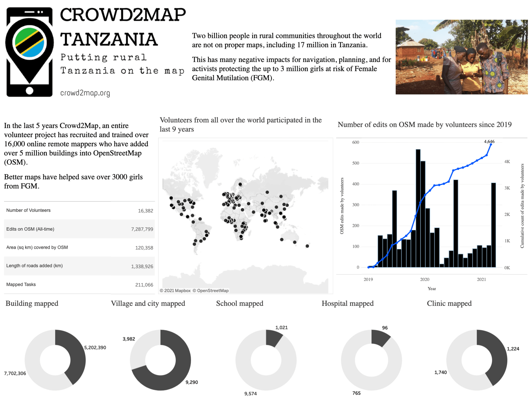
Task: Click the School mapped heading
Action: [x=240, y=303]
